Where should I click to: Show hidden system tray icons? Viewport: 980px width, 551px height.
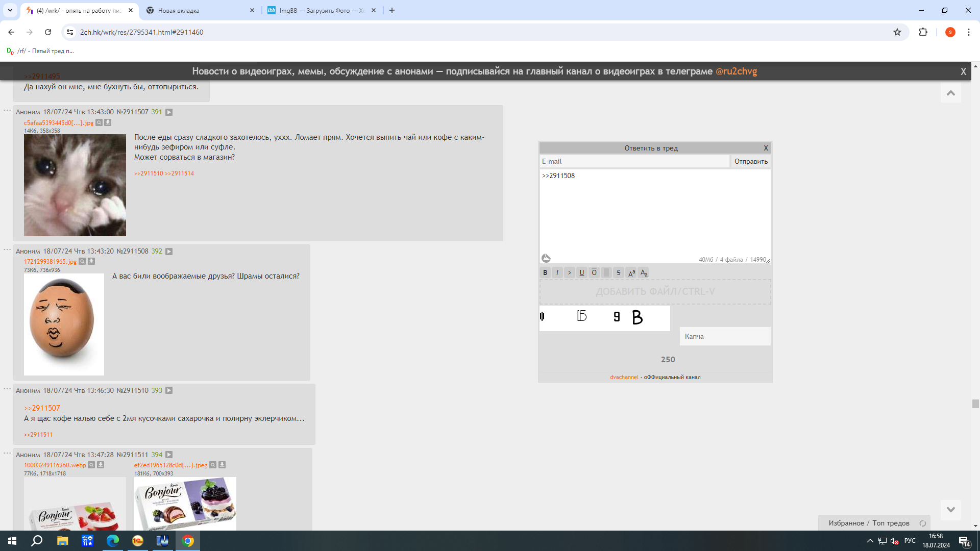(x=870, y=541)
